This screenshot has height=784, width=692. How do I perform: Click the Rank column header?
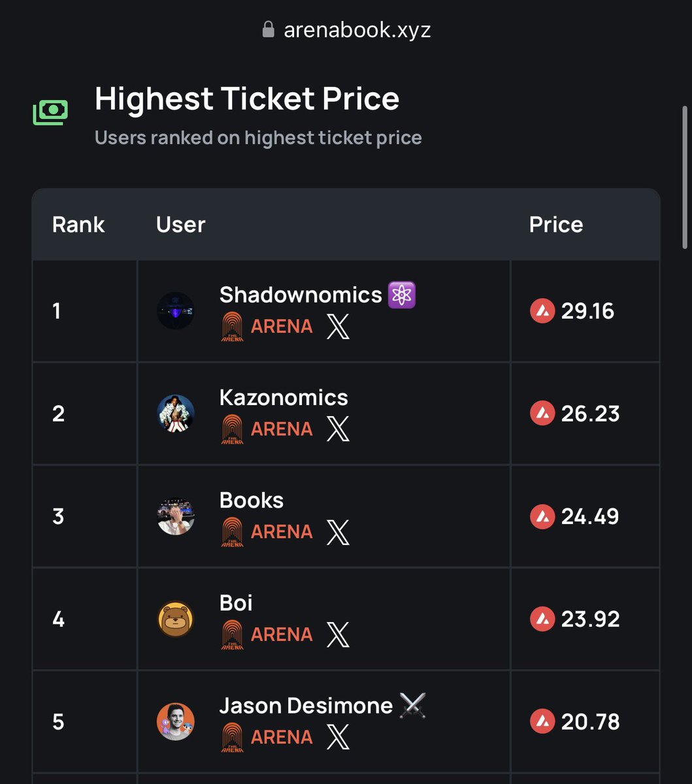(x=78, y=225)
